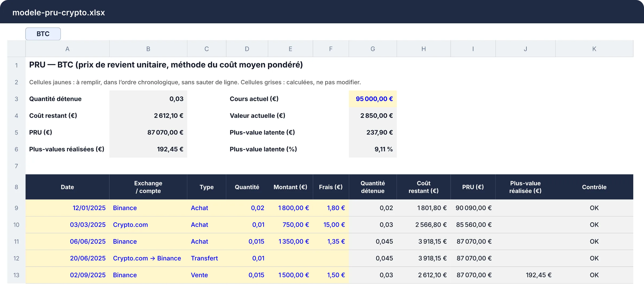Image resolution: width=644 pixels, height=298 pixels.
Task: Click the Type column header
Action: [207, 187]
